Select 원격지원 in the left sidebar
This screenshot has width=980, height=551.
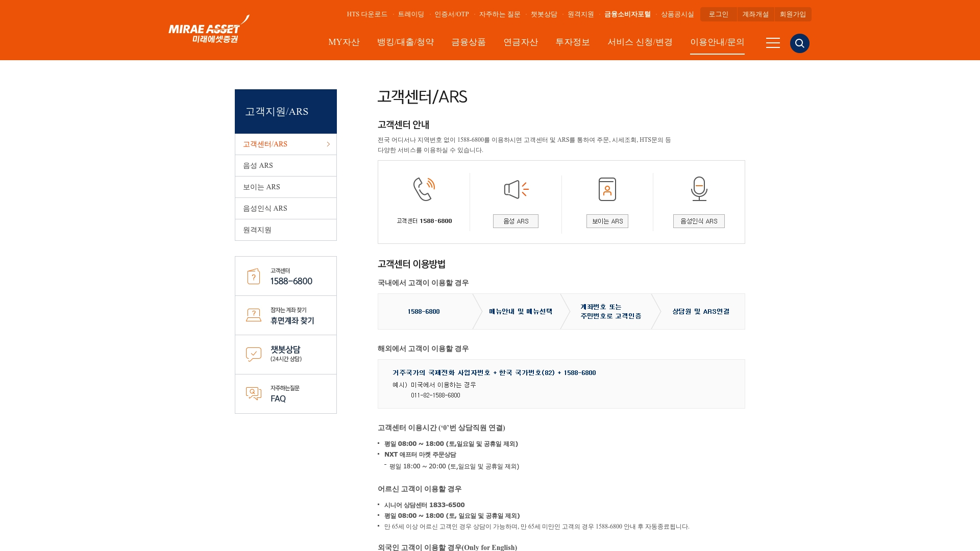(256, 230)
